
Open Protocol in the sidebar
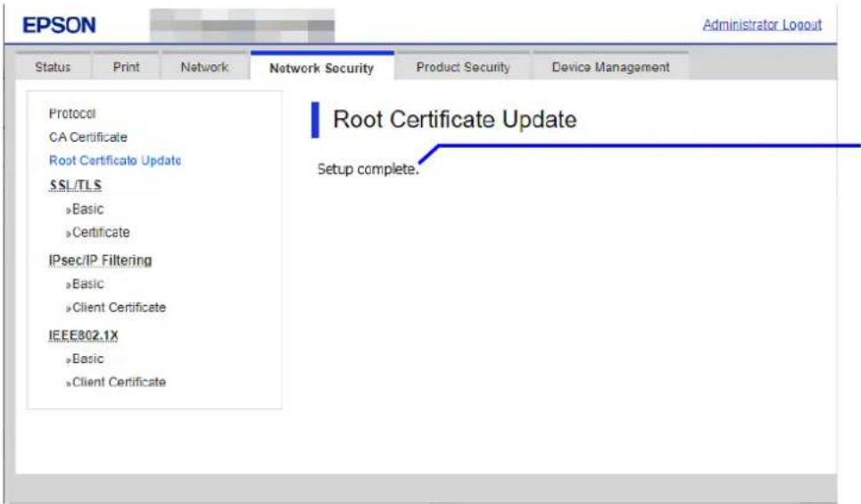pyautogui.click(x=72, y=113)
